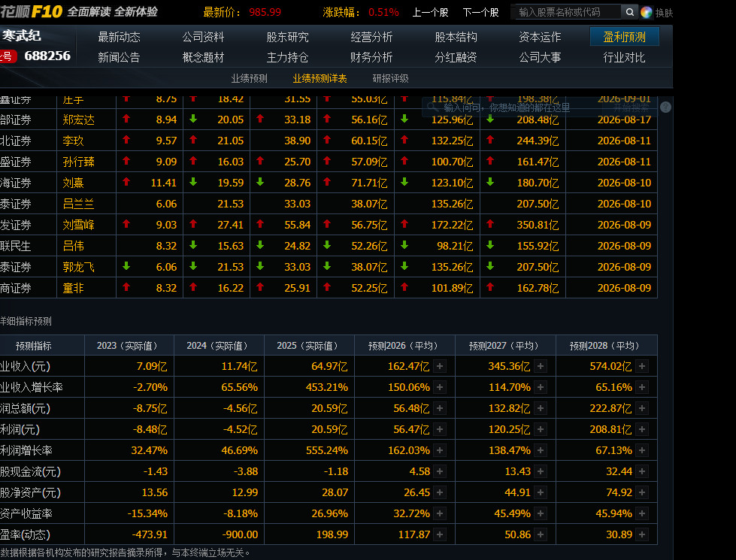Click the latest price 985.99
Viewport: 736px width, 560px height.
tap(265, 12)
